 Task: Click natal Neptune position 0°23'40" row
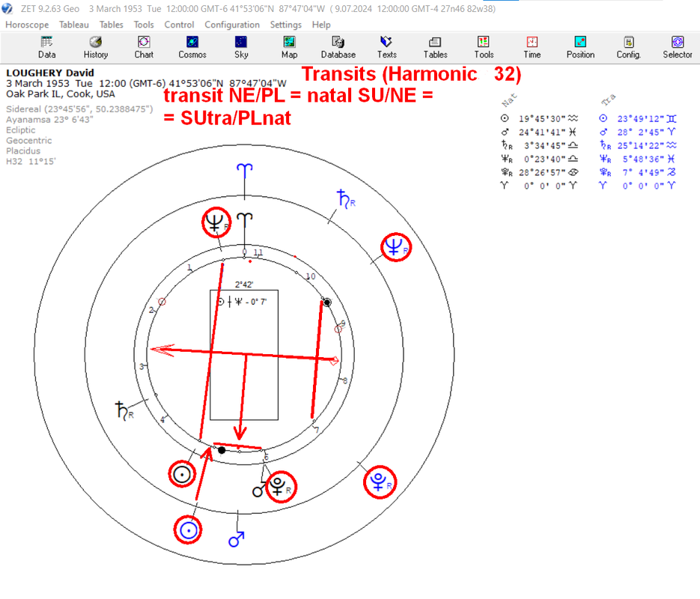pos(539,159)
